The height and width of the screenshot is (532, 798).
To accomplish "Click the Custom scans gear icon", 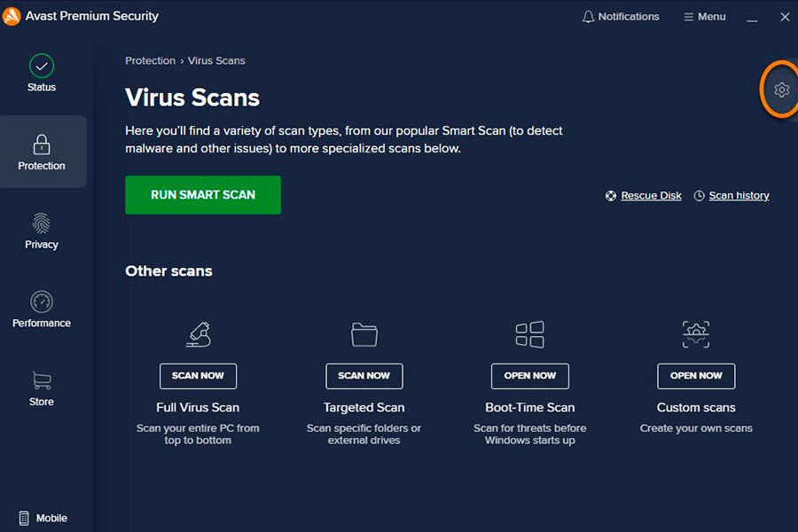I will (x=696, y=334).
